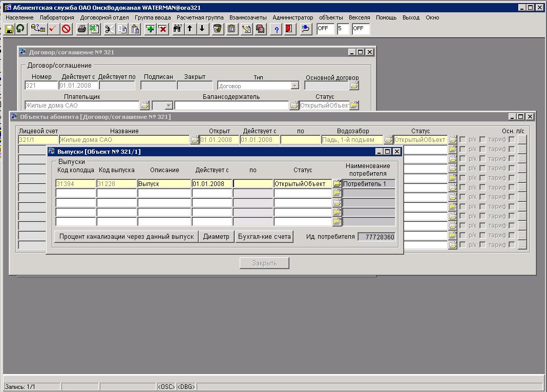
Task: Open the Взаимозачеты menu
Action: point(248,17)
